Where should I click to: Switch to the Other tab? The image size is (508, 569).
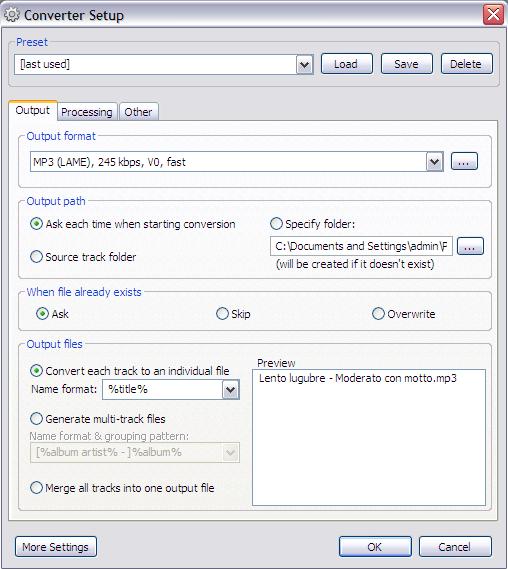[138, 112]
